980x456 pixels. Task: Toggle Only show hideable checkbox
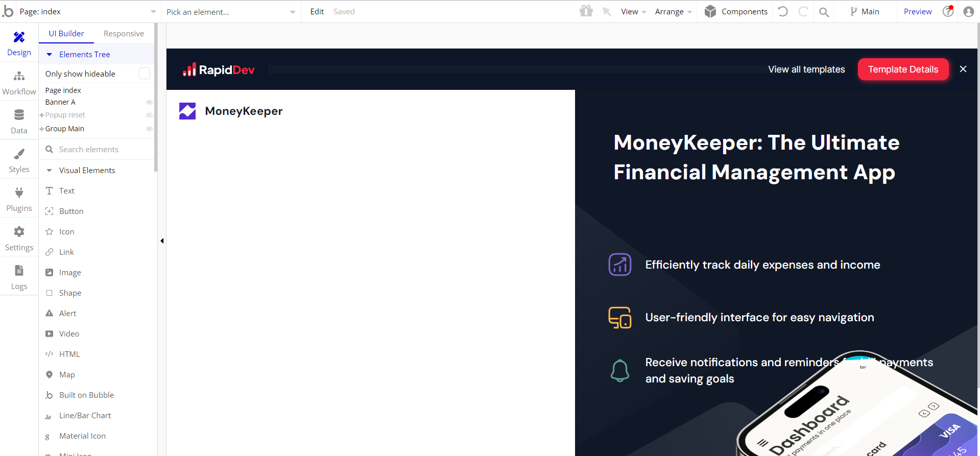click(145, 74)
